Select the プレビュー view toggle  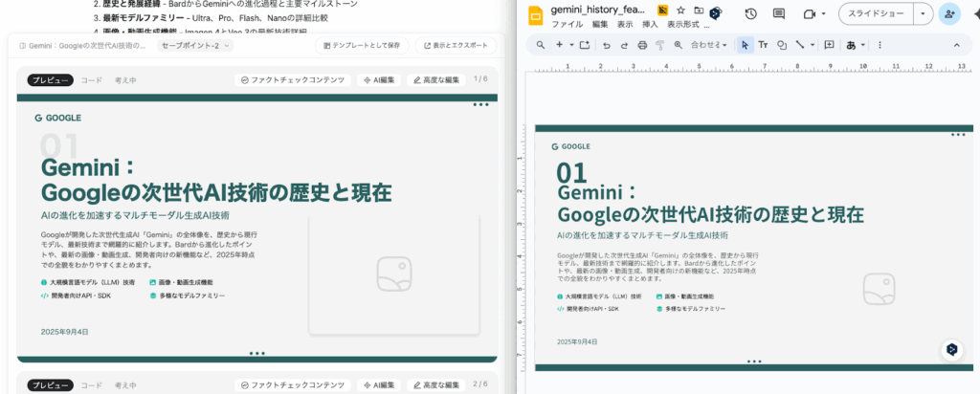tap(50, 80)
